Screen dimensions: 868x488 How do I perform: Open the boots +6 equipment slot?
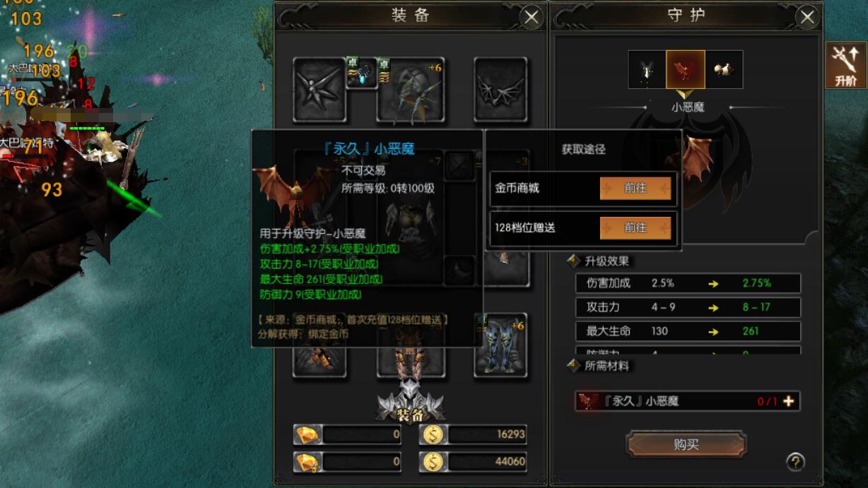[500, 345]
